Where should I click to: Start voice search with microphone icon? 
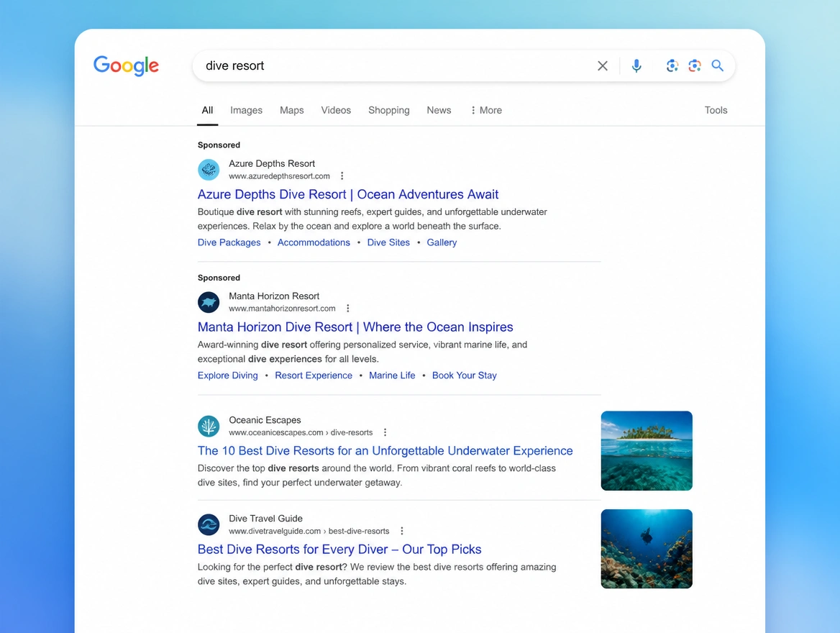click(x=636, y=65)
